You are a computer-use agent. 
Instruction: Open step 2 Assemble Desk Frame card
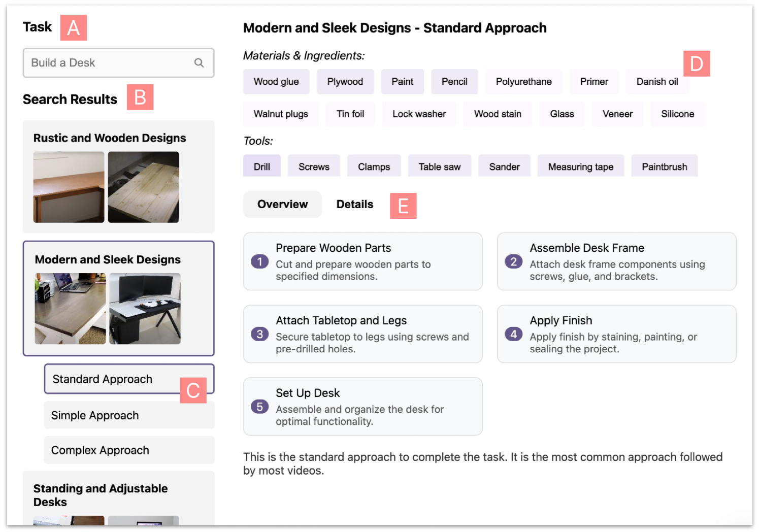(617, 261)
